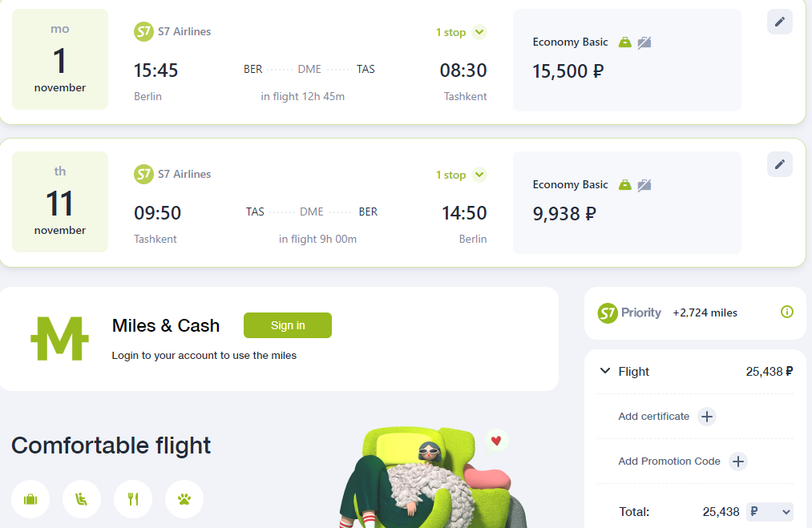
Task: Open the pet transport paw icon
Action: (x=184, y=499)
